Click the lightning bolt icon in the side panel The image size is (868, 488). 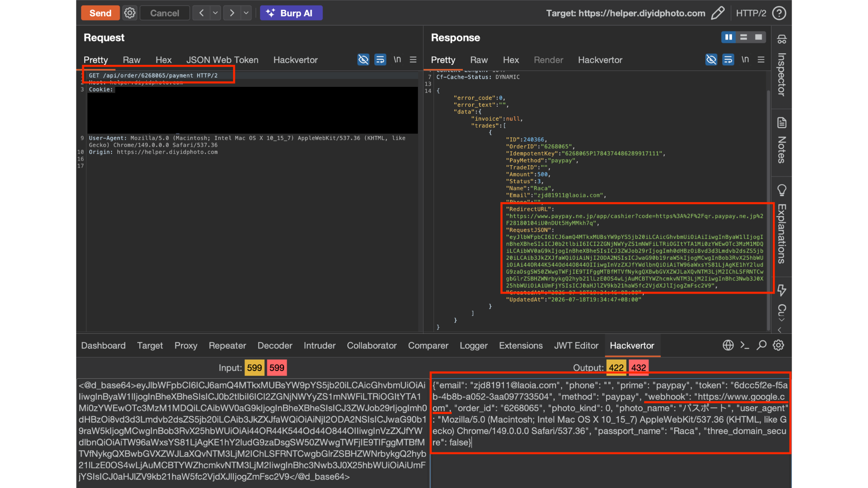(x=782, y=290)
